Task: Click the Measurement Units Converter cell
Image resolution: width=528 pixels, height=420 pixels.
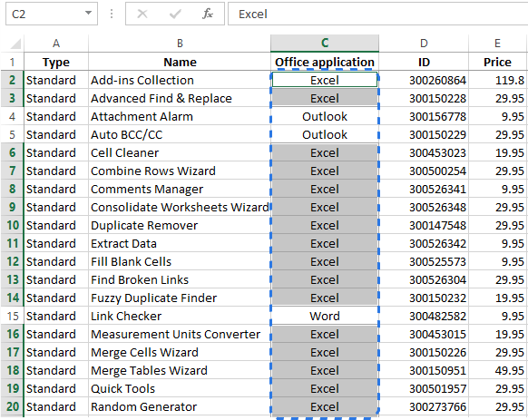Action: pos(180,334)
